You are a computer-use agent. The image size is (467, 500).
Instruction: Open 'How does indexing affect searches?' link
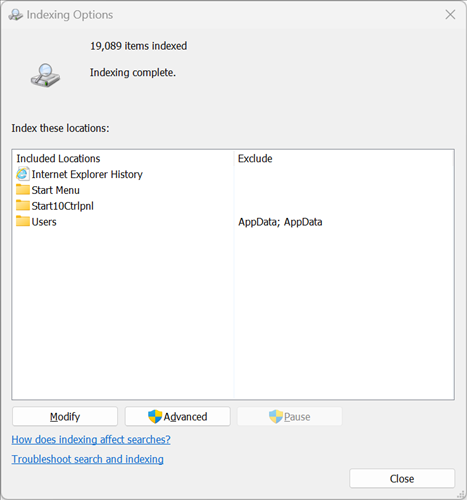(x=91, y=440)
